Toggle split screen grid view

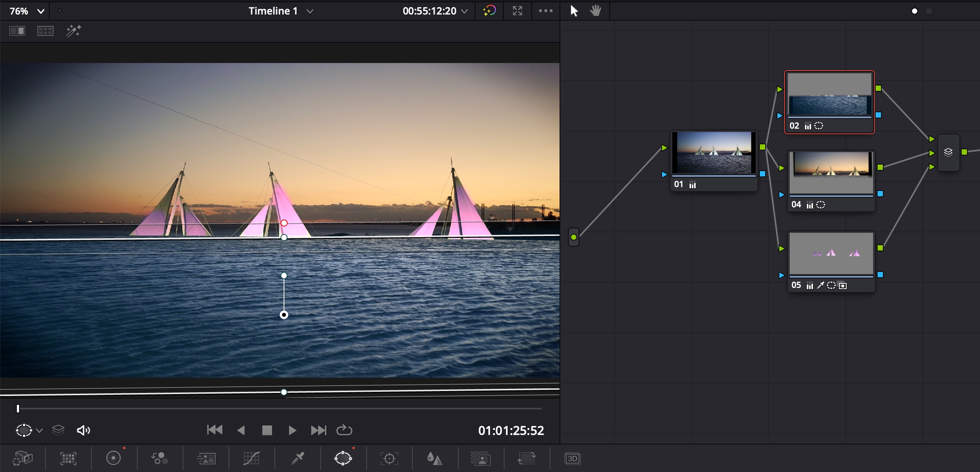pos(45,31)
